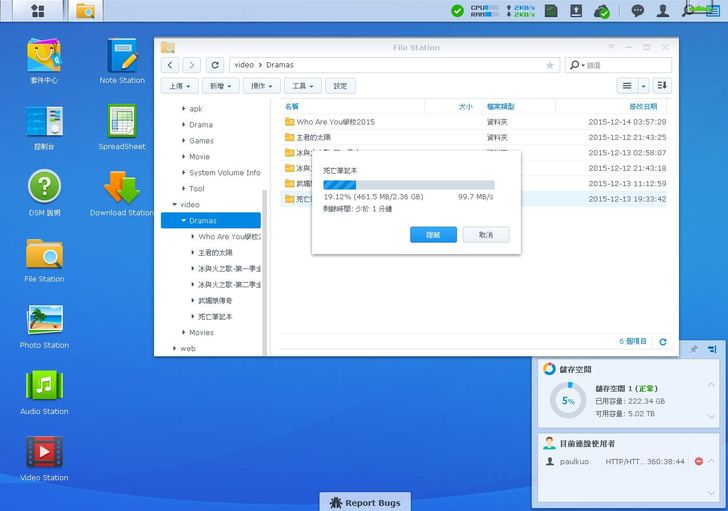Open the 工具 tools menu

(x=303, y=87)
